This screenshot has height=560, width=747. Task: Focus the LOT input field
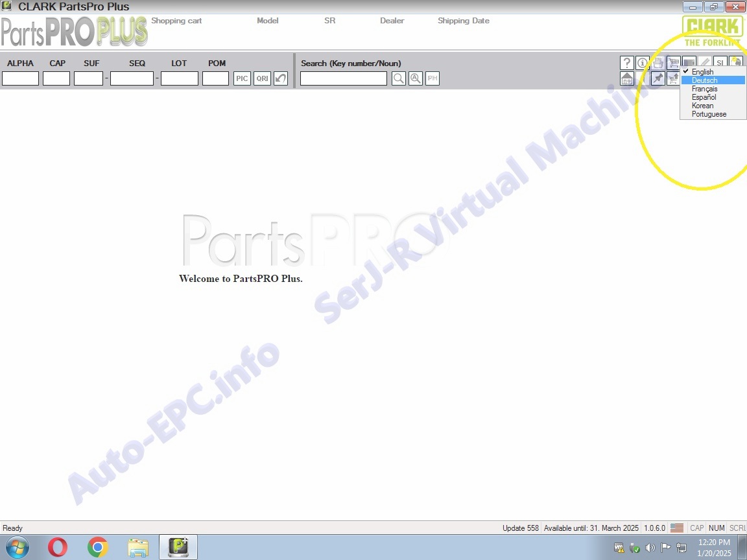[x=180, y=78]
